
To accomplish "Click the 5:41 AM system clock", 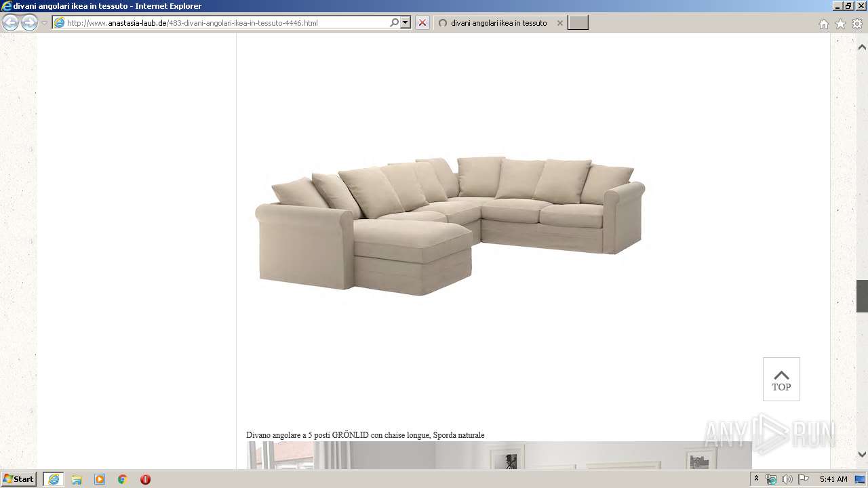I will coord(833,479).
